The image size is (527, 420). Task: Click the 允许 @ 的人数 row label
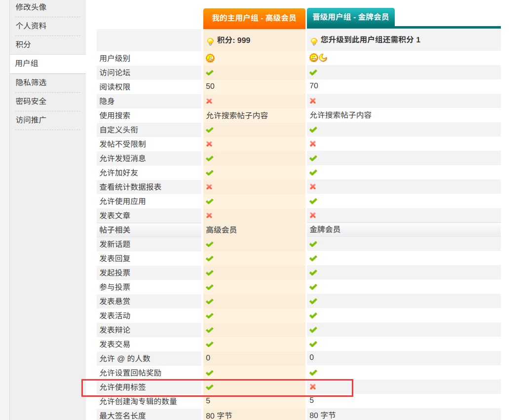click(x=125, y=358)
